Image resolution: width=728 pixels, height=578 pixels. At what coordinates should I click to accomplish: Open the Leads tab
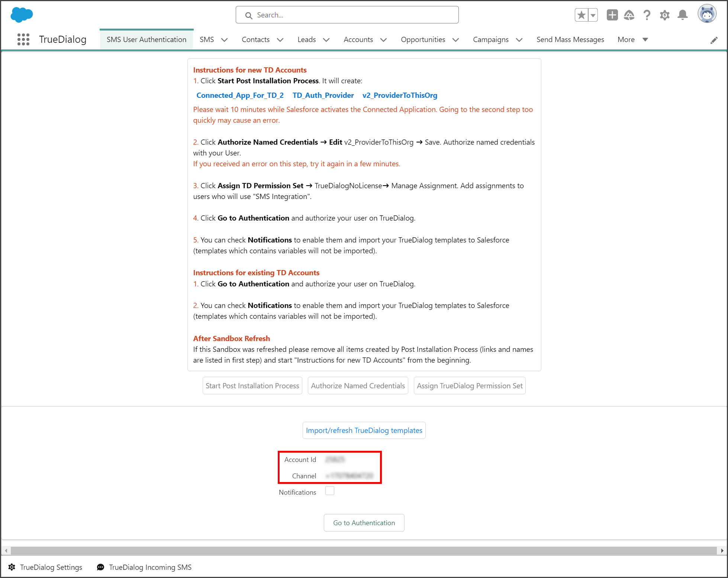(306, 39)
